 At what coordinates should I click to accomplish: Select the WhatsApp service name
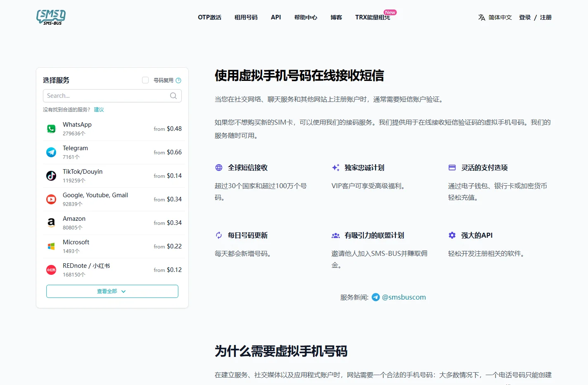[77, 125]
